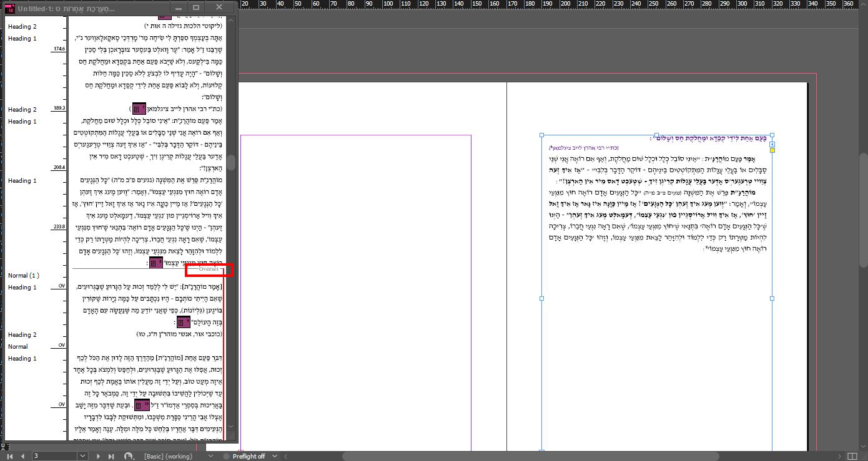
Task: Click the depth marker 189.3 in the ruler column
Action: pyautogui.click(x=59, y=108)
